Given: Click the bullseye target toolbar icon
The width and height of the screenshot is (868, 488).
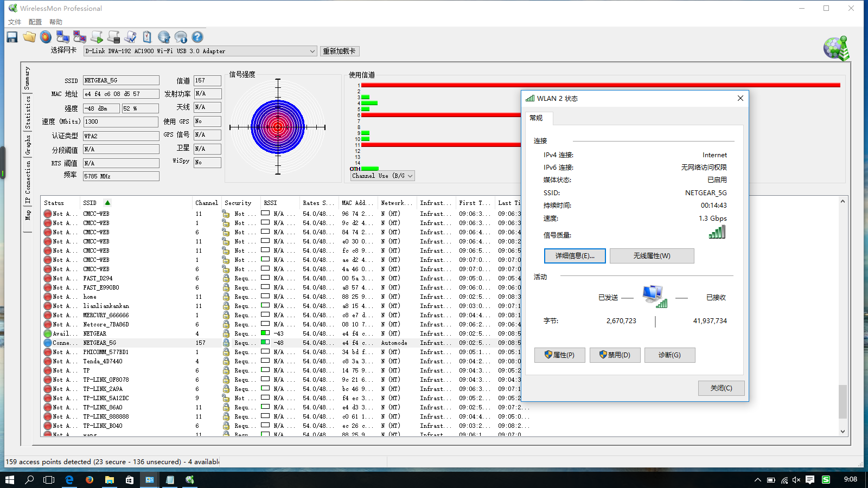Looking at the screenshot, I should pyautogui.click(x=46, y=37).
